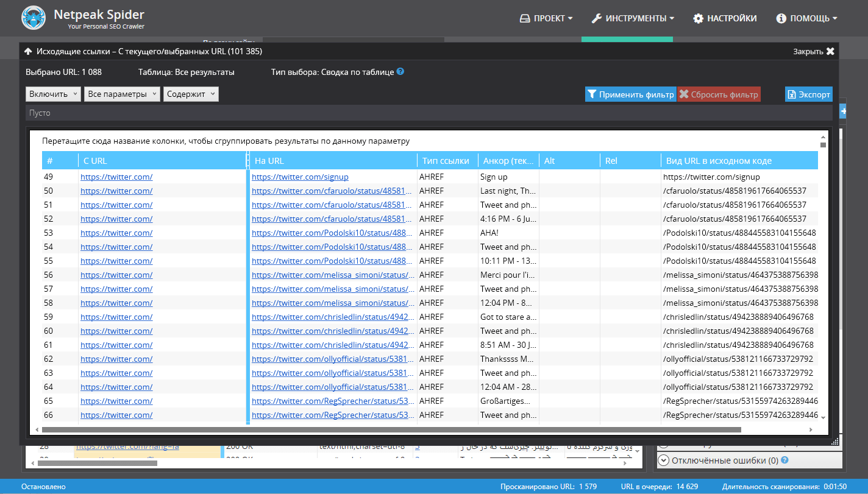Screen dimensions: 868x494
Task: Click the up arrow icon in dialog title
Action: point(28,52)
